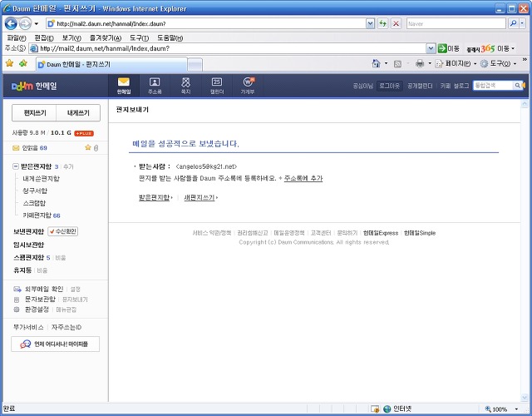Click the 편지쓰기 compose button

click(35, 113)
